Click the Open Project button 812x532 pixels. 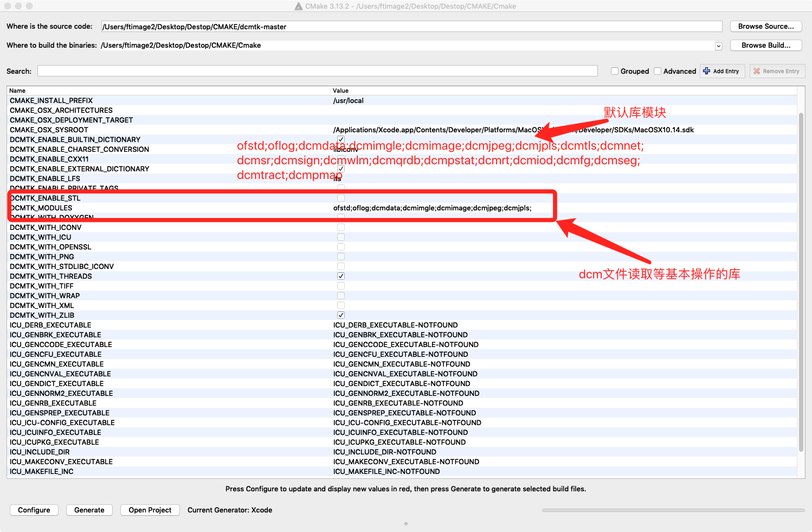click(x=150, y=510)
